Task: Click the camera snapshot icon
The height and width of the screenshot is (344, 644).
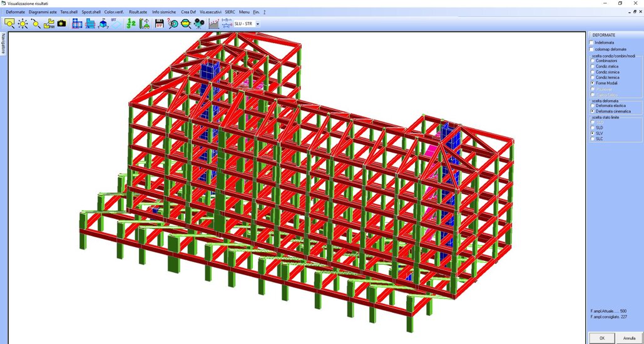Action: pos(62,24)
